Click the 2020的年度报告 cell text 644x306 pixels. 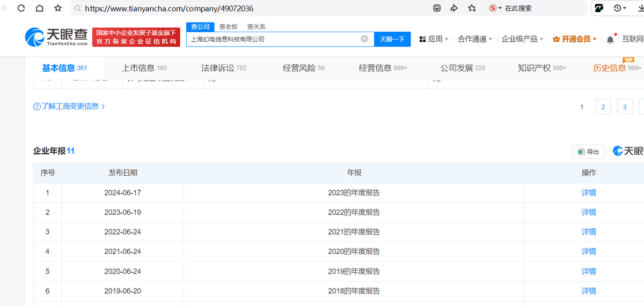[354, 251]
